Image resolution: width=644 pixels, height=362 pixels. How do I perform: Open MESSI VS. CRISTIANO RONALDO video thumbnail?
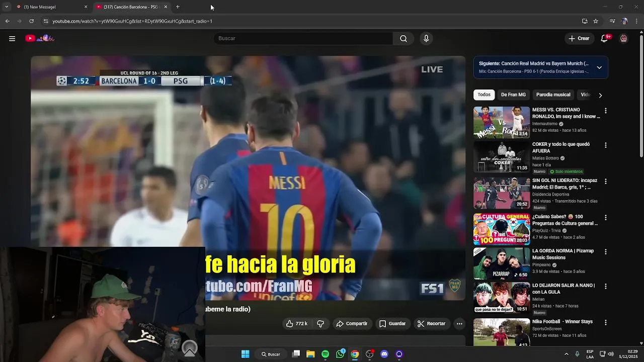click(502, 122)
